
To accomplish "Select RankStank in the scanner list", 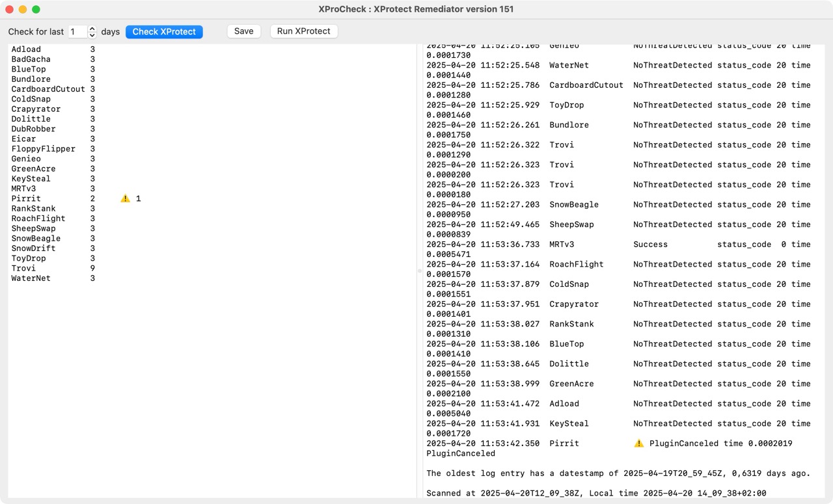I will (33, 209).
